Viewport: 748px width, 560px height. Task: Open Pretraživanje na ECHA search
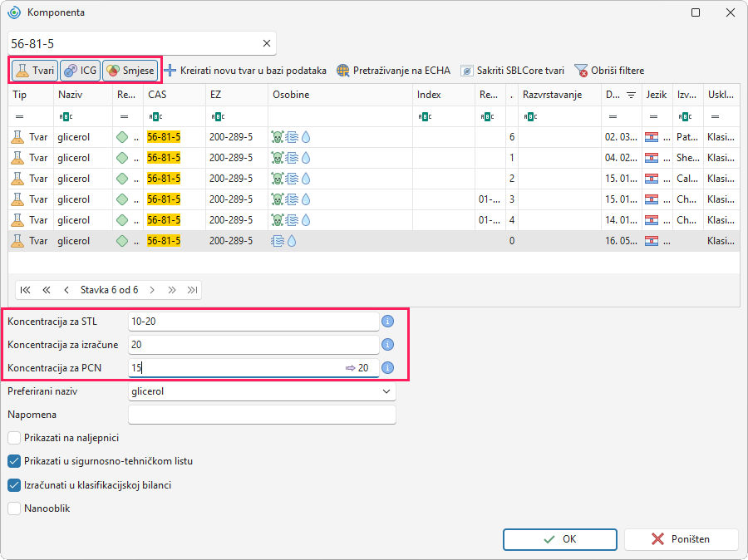393,71
